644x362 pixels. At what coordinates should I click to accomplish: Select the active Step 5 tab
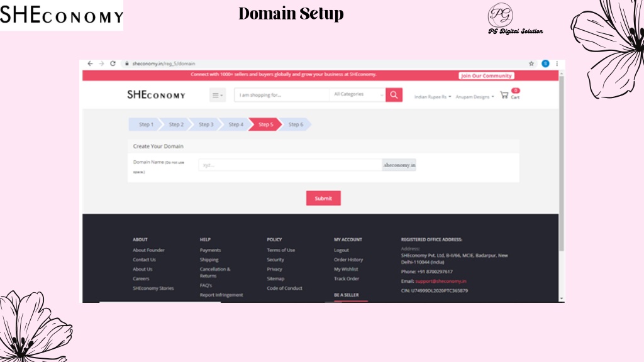(x=266, y=124)
